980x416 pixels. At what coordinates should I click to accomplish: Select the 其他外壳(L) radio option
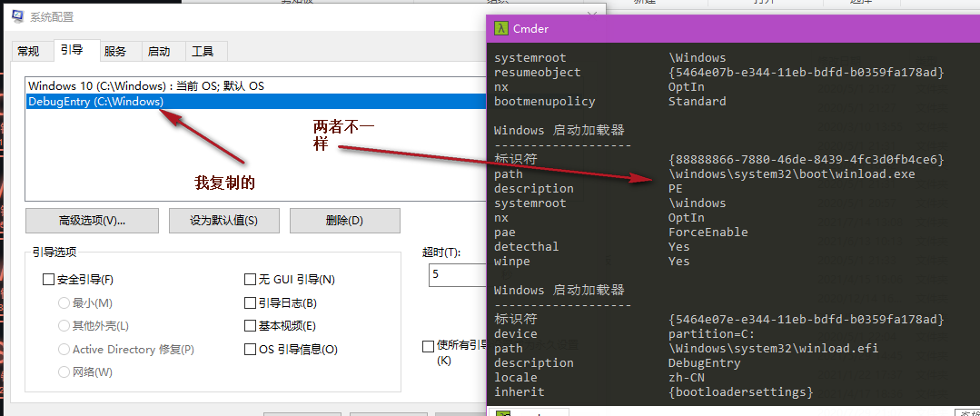click(64, 325)
